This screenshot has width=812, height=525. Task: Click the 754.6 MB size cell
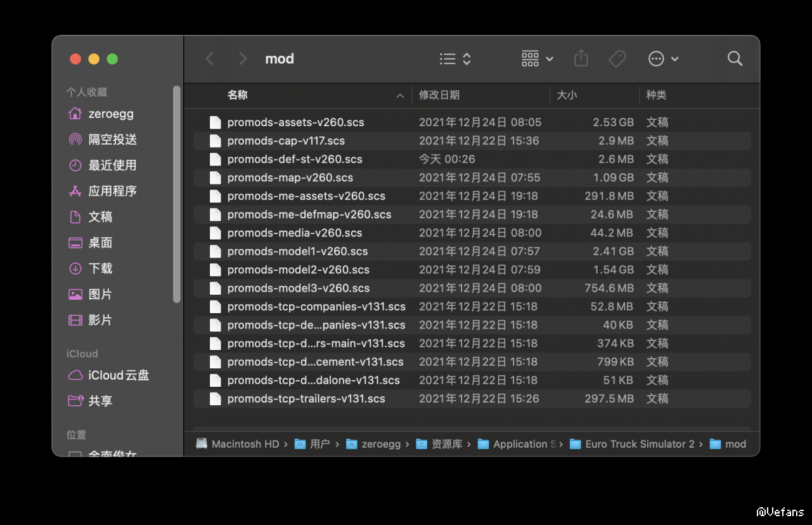click(x=609, y=288)
